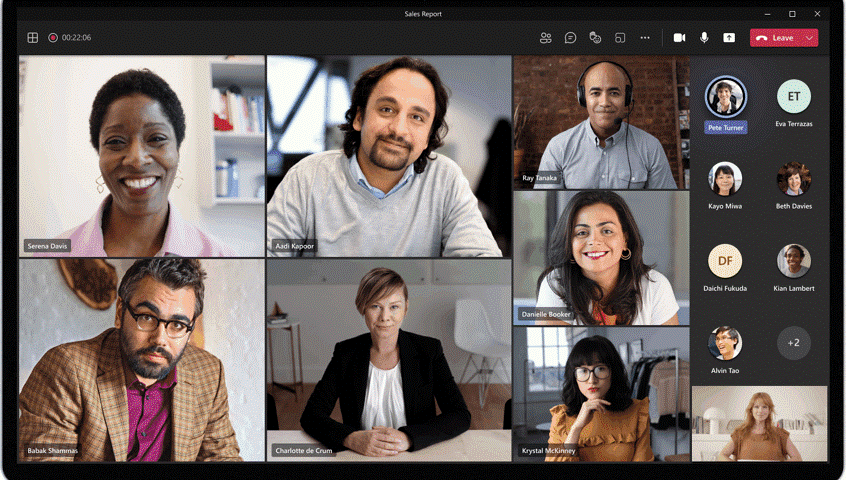This screenshot has width=846, height=480.
Task: Click the Leave button
Action: click(775, 38)
